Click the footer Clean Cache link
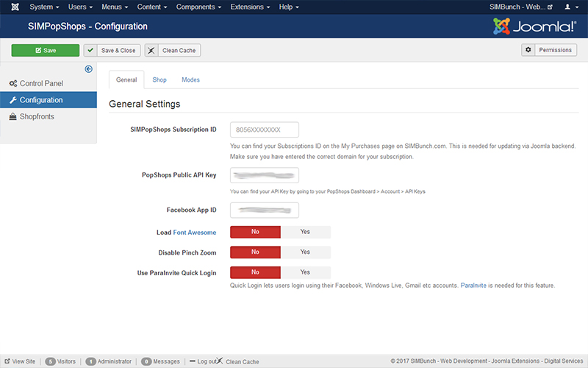Screen dimensions: 588x368 pos(237,361)
